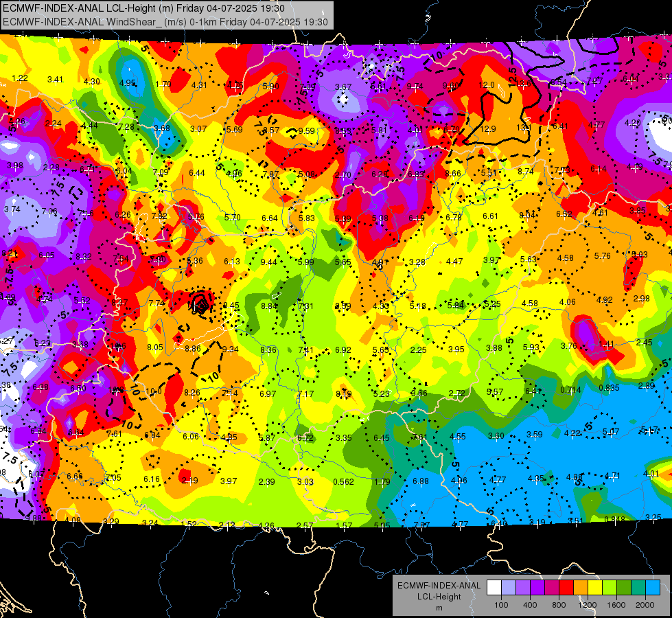
Task: Click the wind shear value 1.22
Action: (20, 78)
